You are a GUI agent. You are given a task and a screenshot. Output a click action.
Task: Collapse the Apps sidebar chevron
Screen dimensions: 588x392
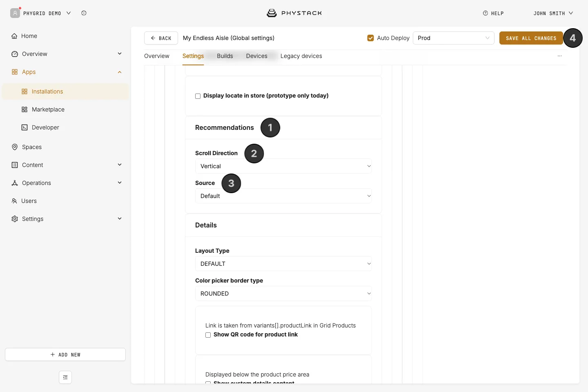coord(120,72)
